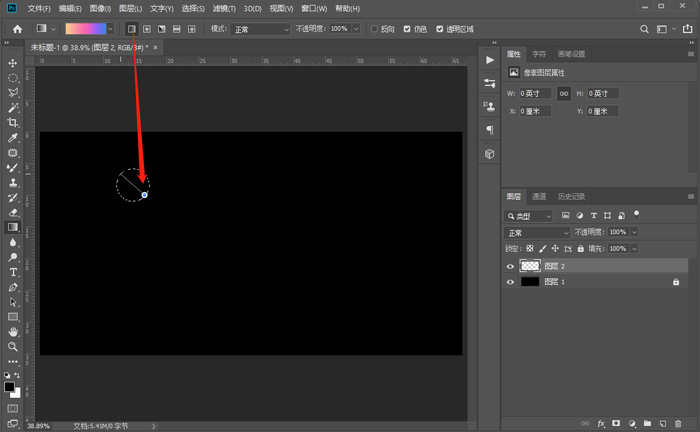
Task: Switch to the 历史记录 tab
Action: [x=571, y=196]
